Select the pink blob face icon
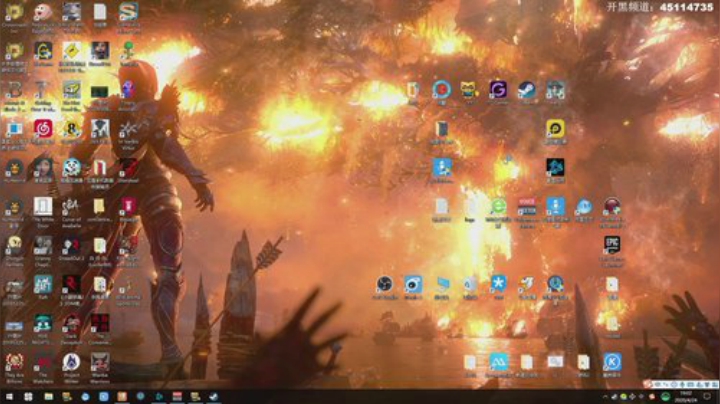The height and width of the screenshot is (404, 720). (43, 12)
